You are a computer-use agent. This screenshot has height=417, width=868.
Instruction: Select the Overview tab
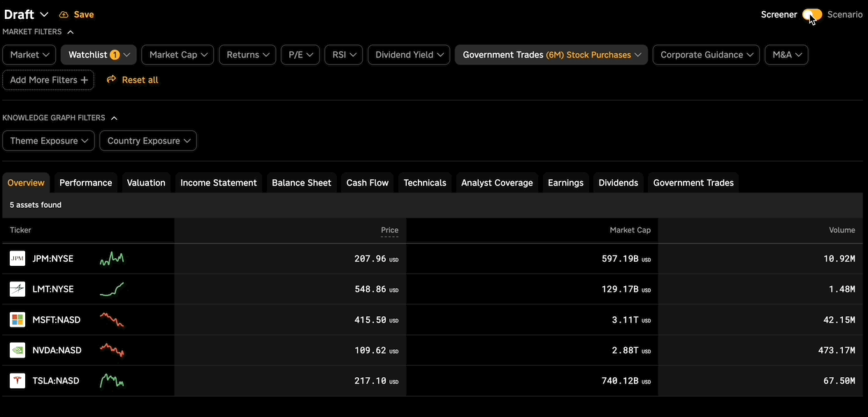[26, 183]
